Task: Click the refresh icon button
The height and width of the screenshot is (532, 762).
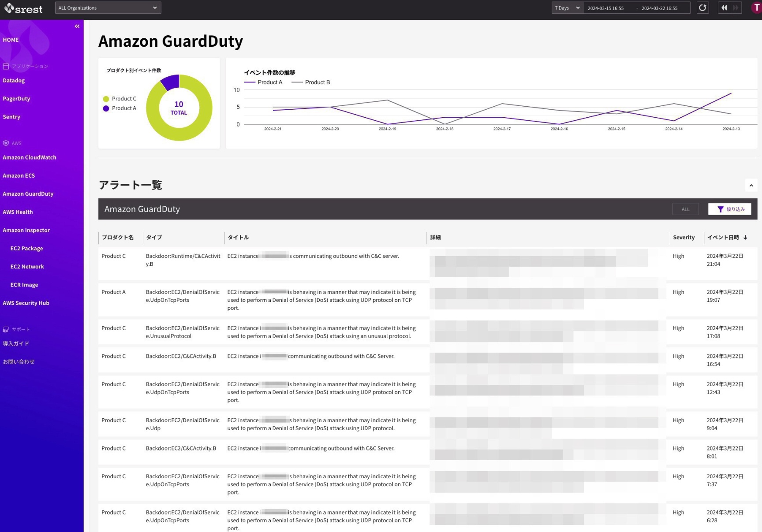Action: [x=702, y=8]
